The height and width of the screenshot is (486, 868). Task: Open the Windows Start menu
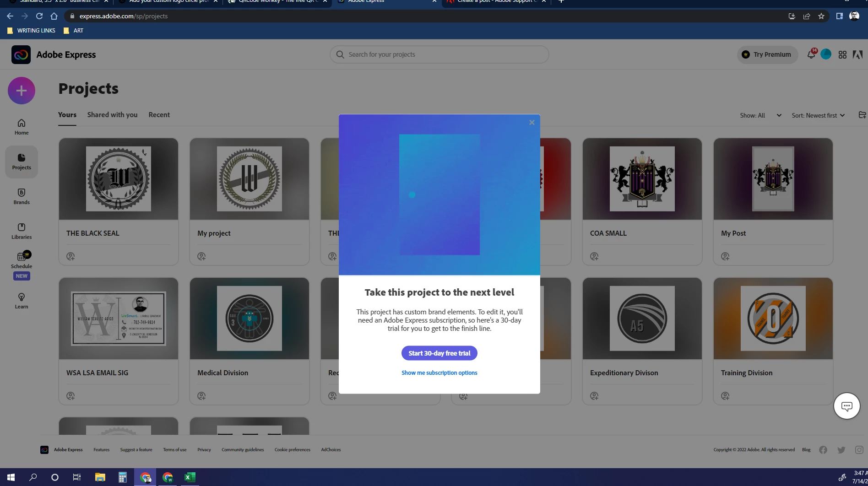11,477
